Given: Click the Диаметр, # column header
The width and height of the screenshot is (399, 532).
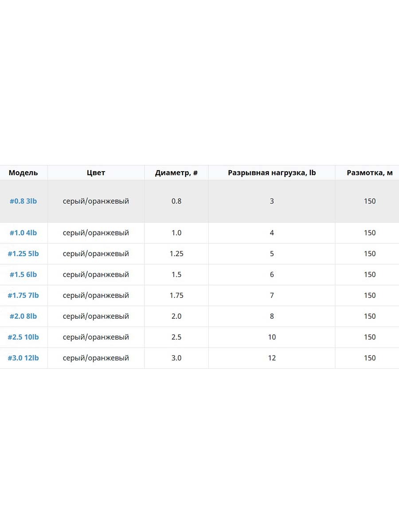Looking at the screenshot, I should pos(176,173).
